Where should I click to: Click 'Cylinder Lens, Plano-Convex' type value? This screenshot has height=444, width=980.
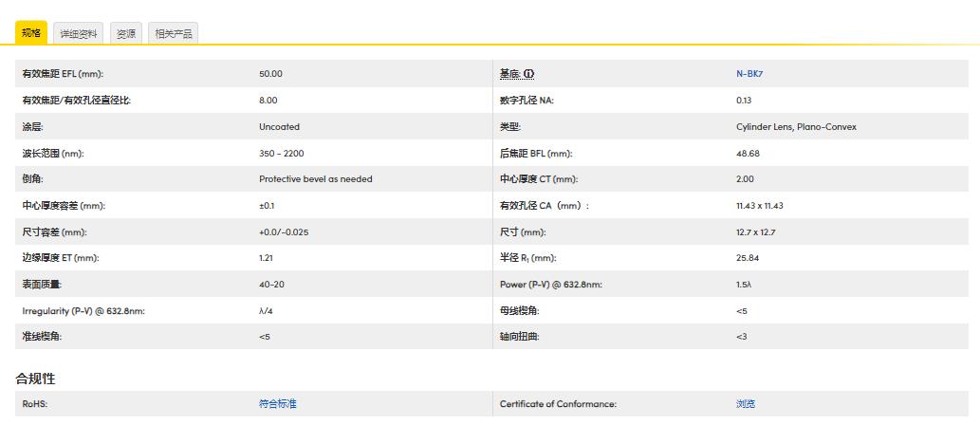click(796, 126)
